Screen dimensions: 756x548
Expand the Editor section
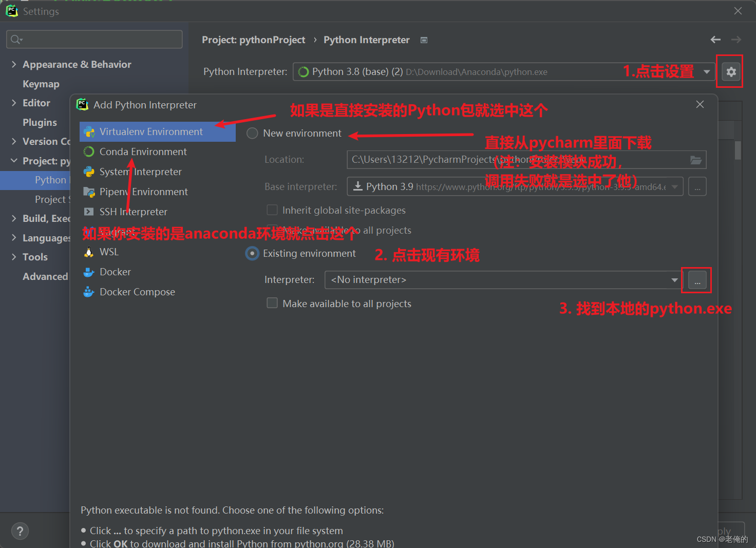pyautogui.click(x=14, y=103)
